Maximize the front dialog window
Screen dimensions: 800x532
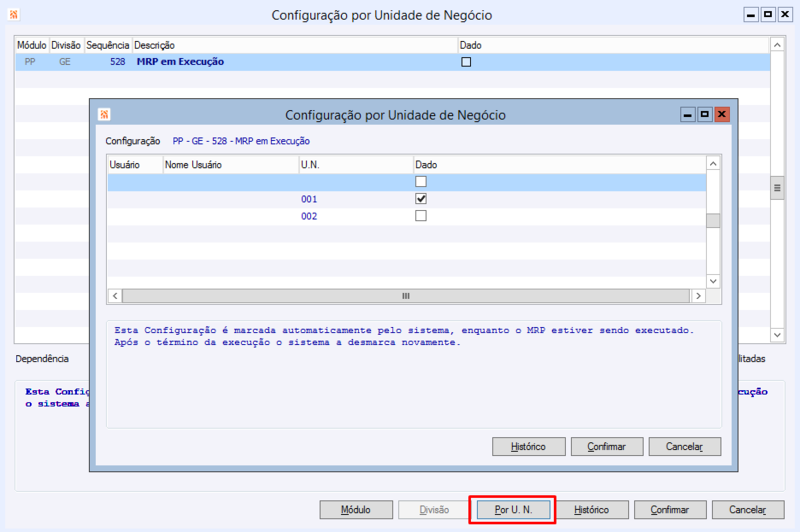click(705, 114)
